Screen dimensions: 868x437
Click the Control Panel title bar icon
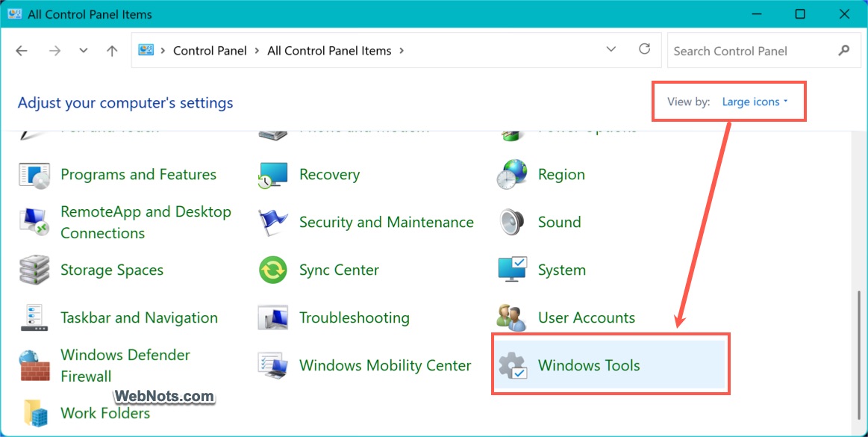(x=14, y=14)
